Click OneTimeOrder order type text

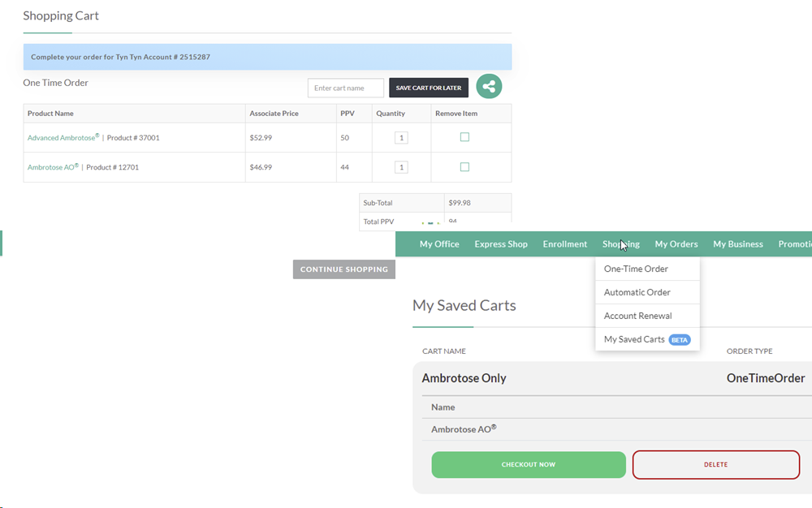[766, 378]
